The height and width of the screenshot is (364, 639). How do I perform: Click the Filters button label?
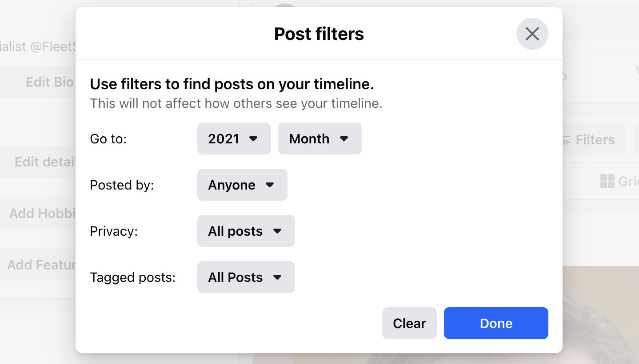(595, 139)
